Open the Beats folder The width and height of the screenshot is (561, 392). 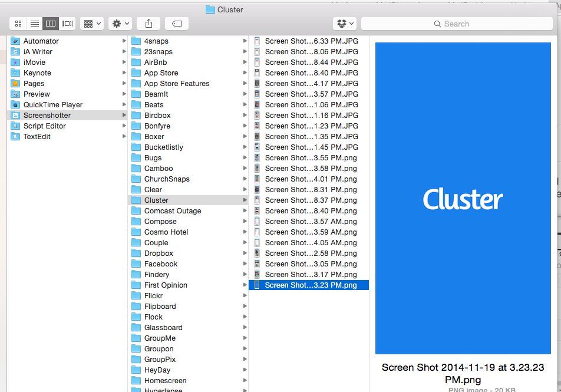tap(188, 105)
